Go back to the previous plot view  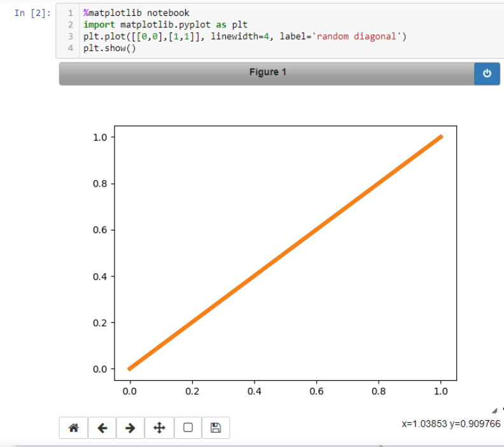pos(102,428)
